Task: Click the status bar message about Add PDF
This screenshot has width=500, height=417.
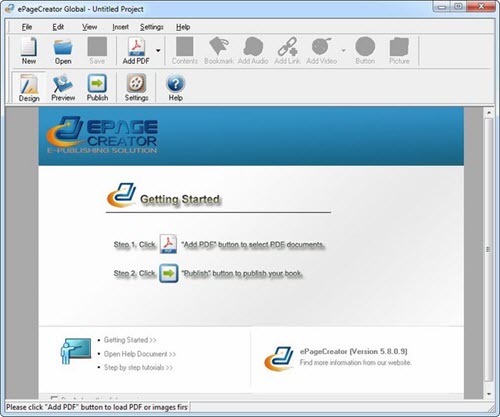Action: pos(97,407)
